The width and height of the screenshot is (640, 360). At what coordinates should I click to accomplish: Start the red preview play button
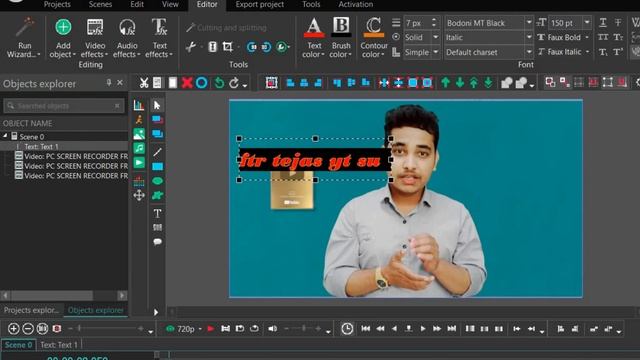[x=211, y=329]
